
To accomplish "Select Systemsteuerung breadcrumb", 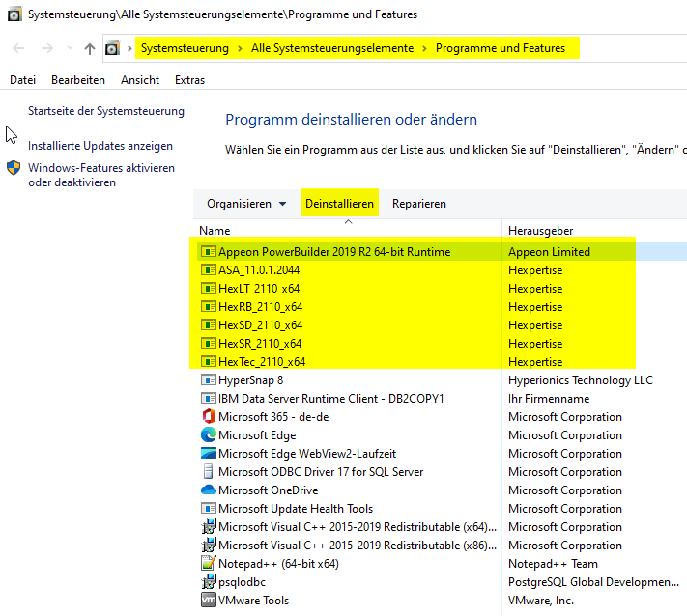I will pyautogui.click(x=185, y=48).
